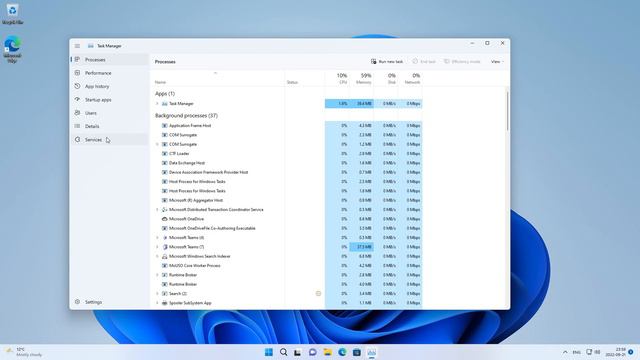Open the Windows Start menu

pyautogui.click(x=269, y=352)
